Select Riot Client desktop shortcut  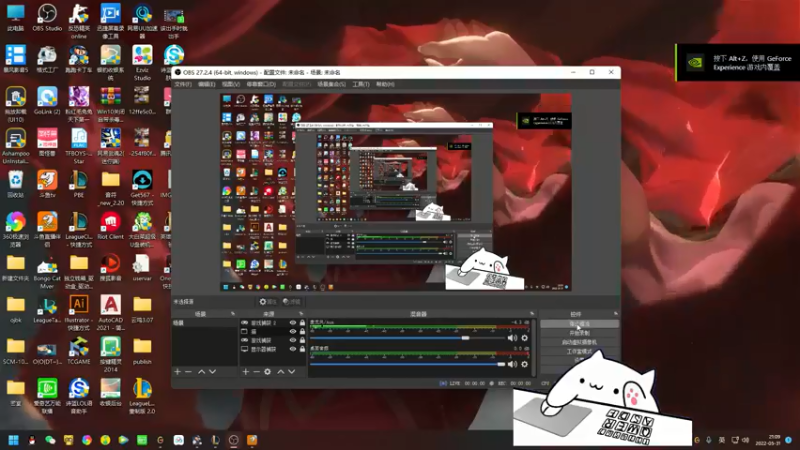pos(110,227)
